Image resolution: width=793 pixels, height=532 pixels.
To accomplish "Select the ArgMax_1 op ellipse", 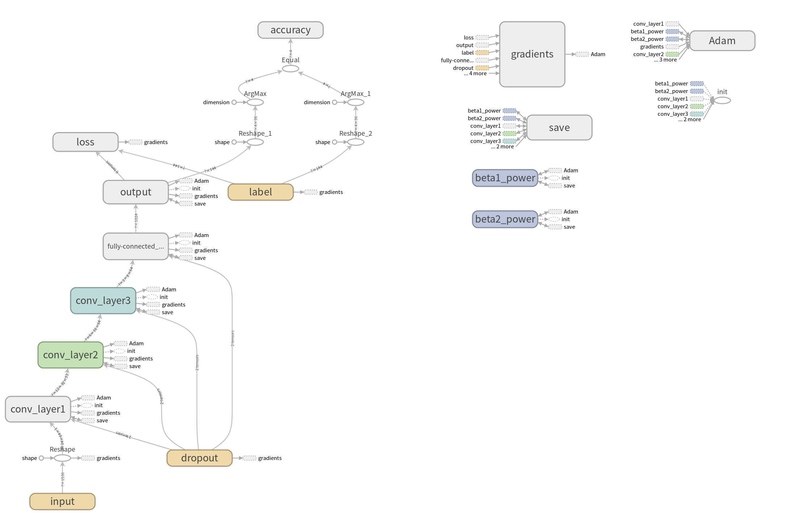I will [x=356, y=102].
